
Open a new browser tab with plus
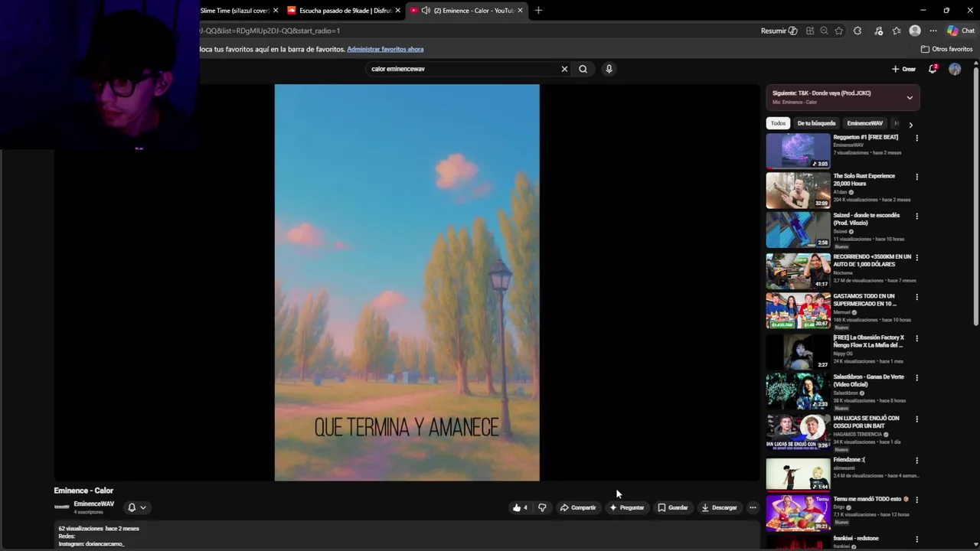click(x=538, y=11)
